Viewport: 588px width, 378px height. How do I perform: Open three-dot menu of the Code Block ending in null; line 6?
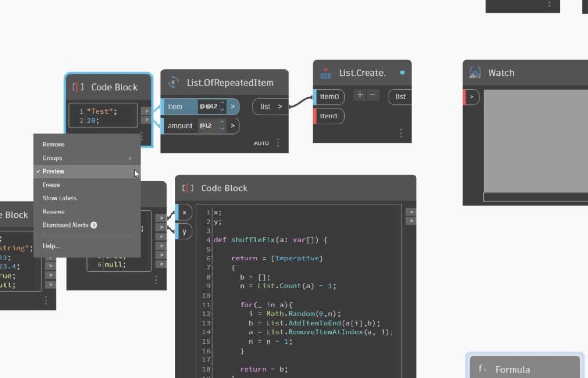156,280
